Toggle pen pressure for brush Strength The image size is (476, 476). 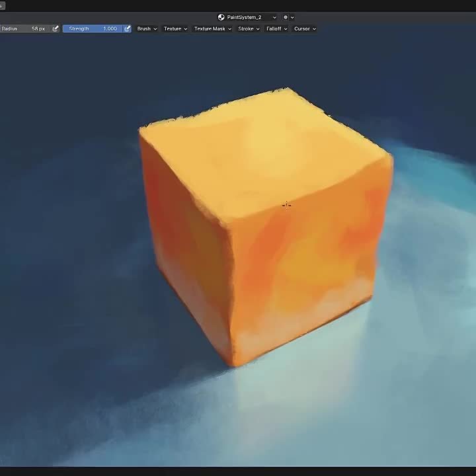127,29
